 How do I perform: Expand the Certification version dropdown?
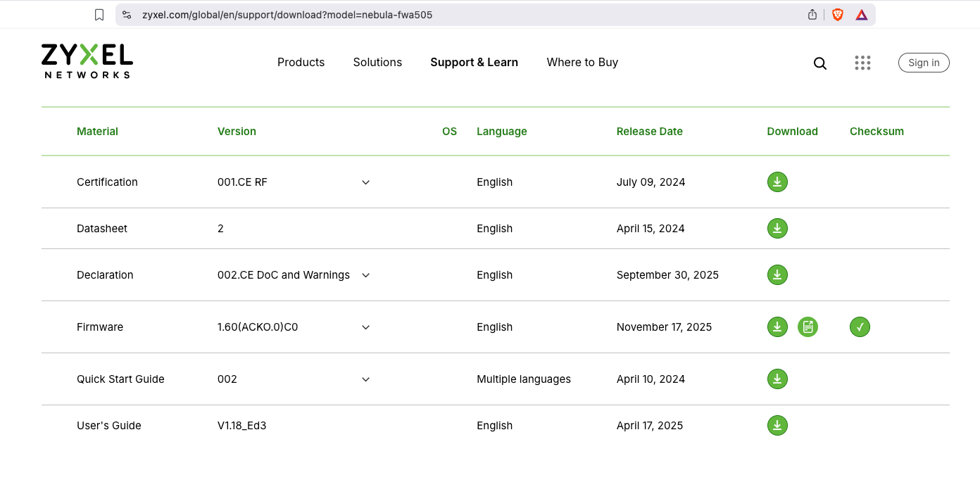coord(365,182)
